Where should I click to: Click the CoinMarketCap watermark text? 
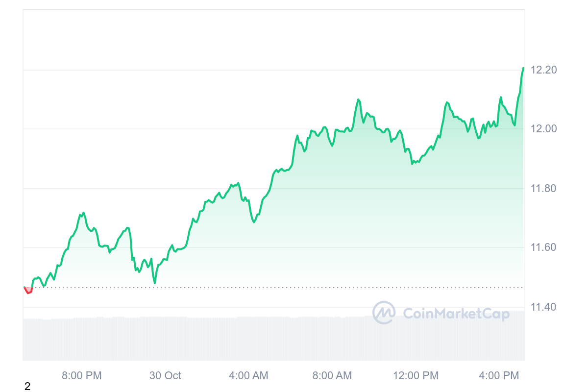click(456, 314)
